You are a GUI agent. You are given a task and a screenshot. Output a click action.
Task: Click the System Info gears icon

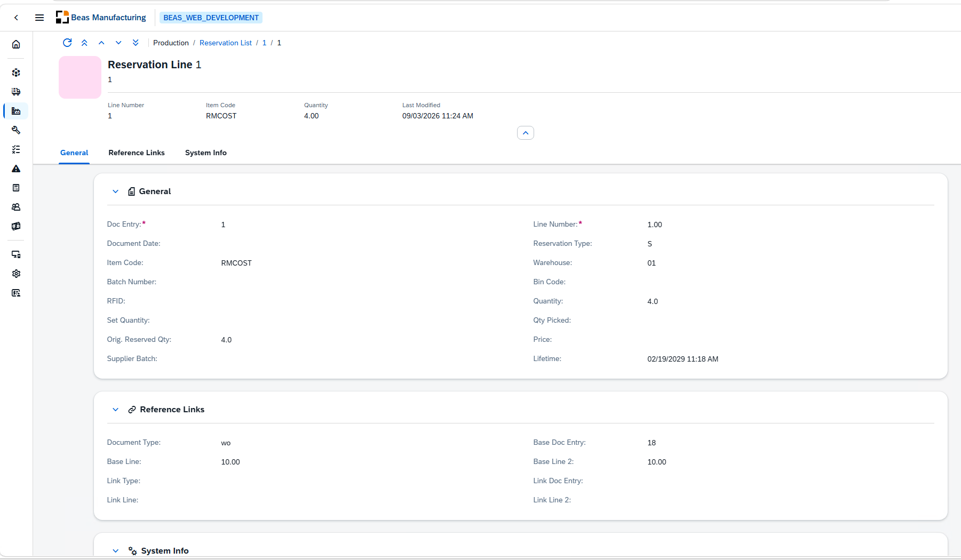132,551
